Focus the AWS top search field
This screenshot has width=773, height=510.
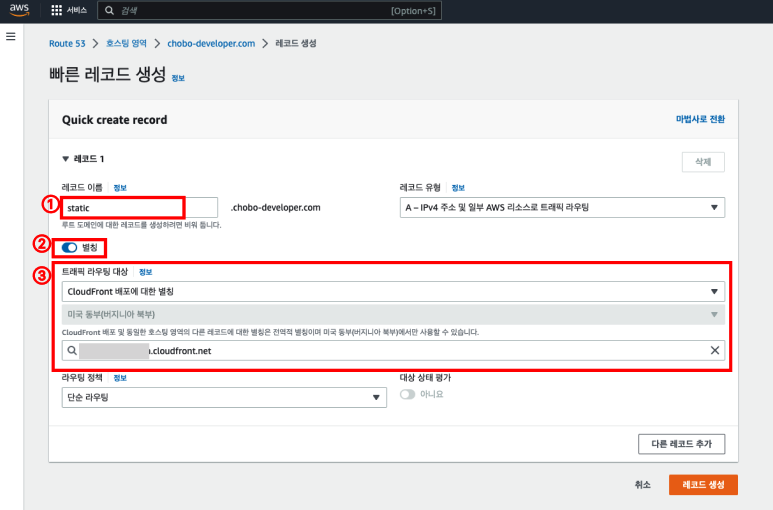(x=269, y=10)
